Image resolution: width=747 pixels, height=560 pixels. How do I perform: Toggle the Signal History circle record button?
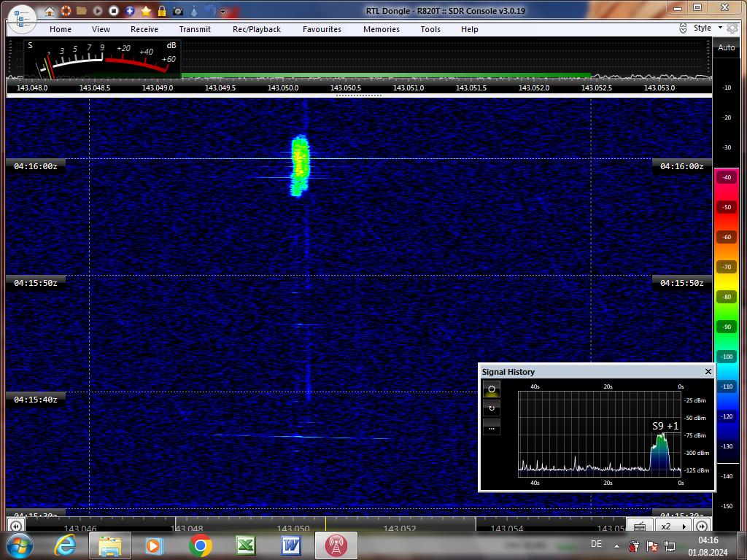coord(492,389)
